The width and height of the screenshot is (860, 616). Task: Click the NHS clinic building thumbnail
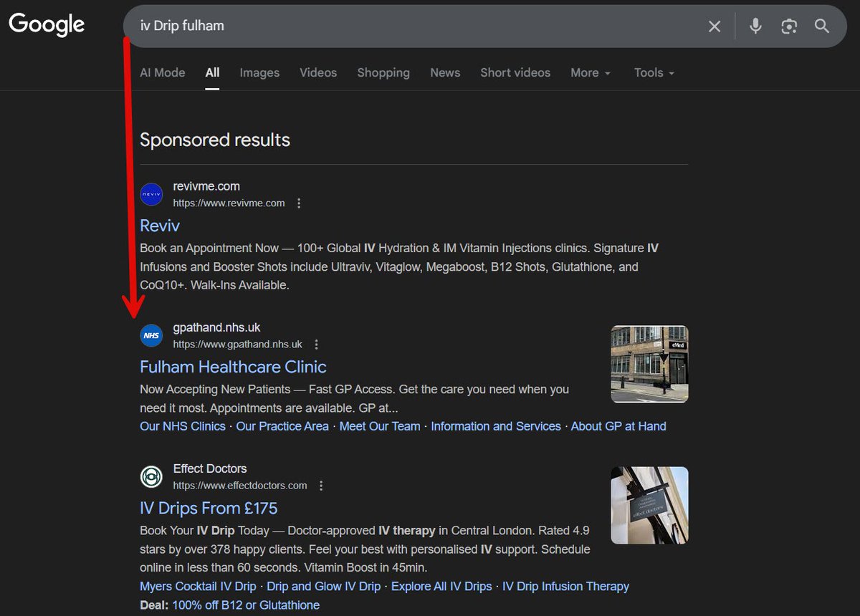point(649,364)
